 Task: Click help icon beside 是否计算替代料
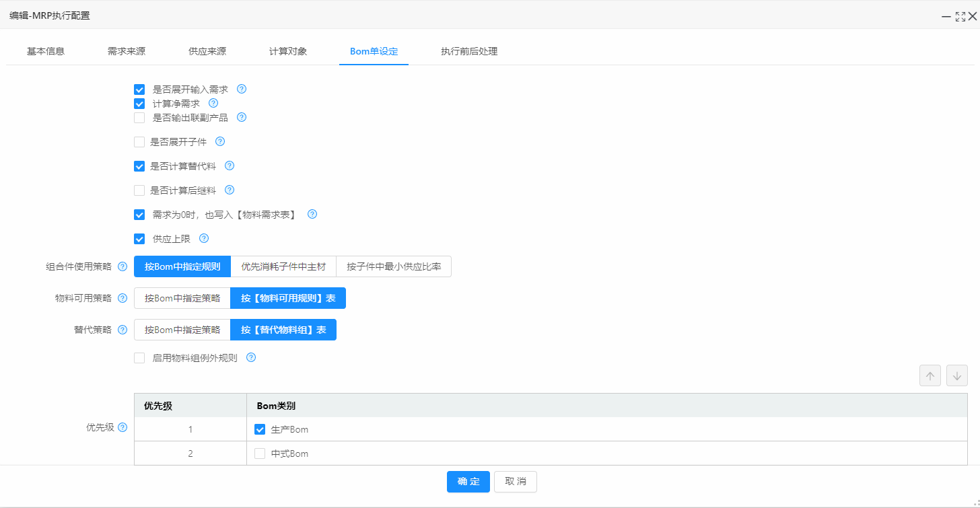[x=230, y=166]
